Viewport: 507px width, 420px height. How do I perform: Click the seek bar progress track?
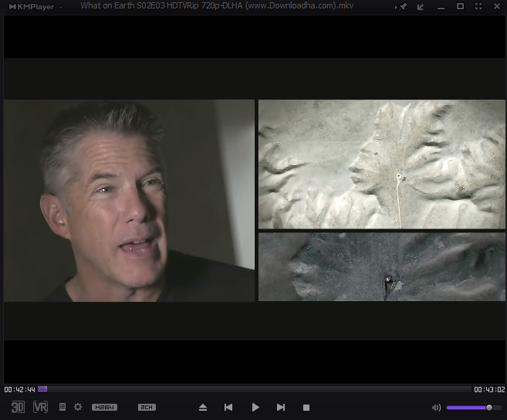point(255,389)
